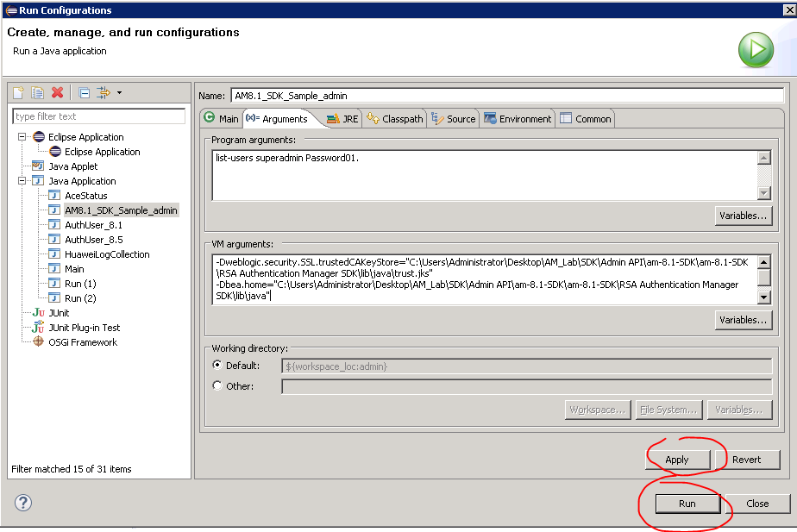This screenshot has width=797, height=532.
Task: Click the Filter launch configurations icon
Action: (104, 92)
